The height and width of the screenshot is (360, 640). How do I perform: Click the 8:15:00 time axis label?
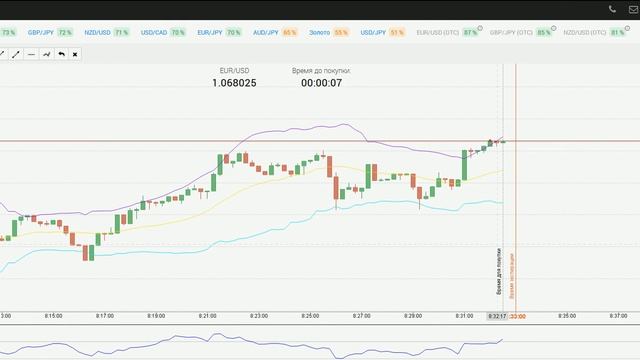[x=53, y=316]
